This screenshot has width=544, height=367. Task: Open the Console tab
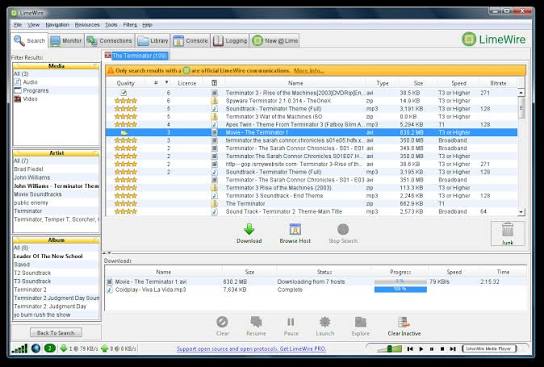[190, 41]
